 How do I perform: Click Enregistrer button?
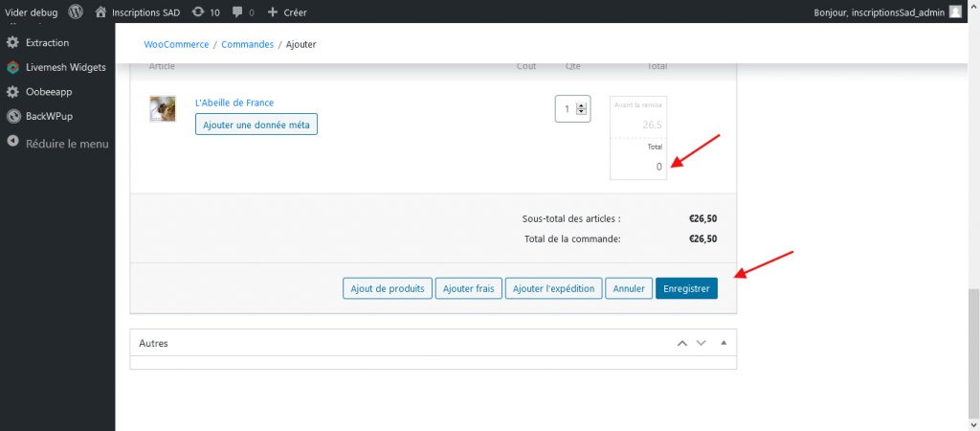tap(686, 288)
